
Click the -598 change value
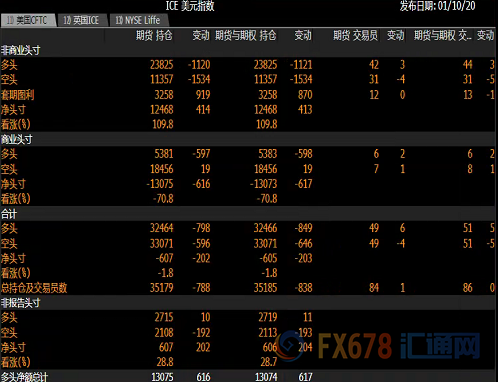click(x=303, y=154)
